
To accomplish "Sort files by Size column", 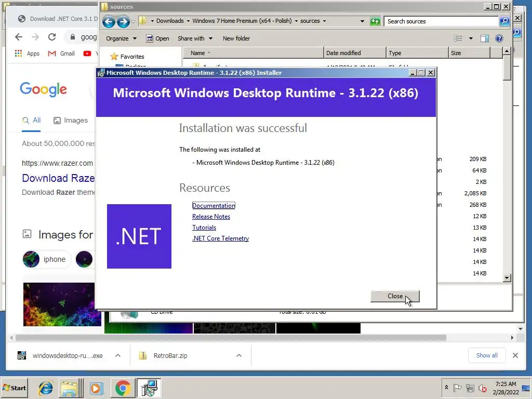I will [x=469, y=53].
